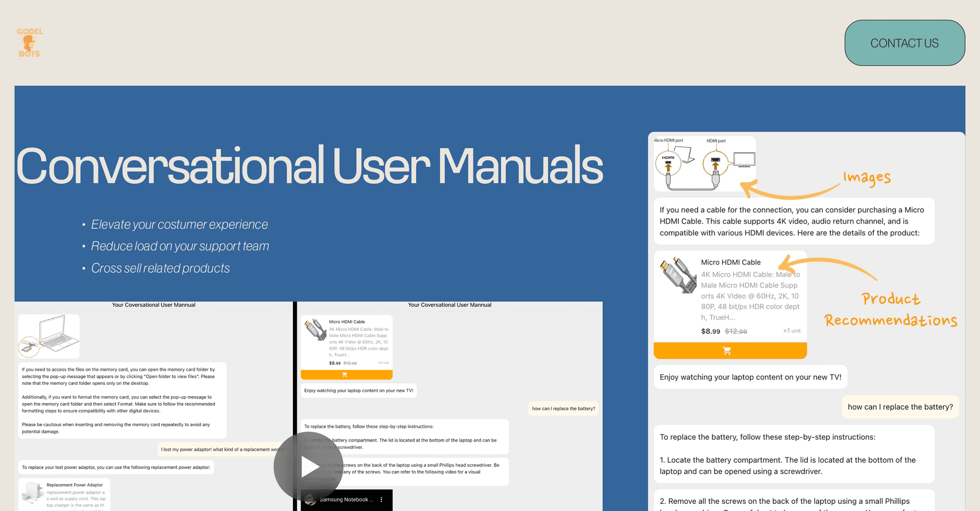The height and width of the screenshot is (511, 980).
Task: Open the HDMI port connection diagram image
Action: tap(705, 163)
